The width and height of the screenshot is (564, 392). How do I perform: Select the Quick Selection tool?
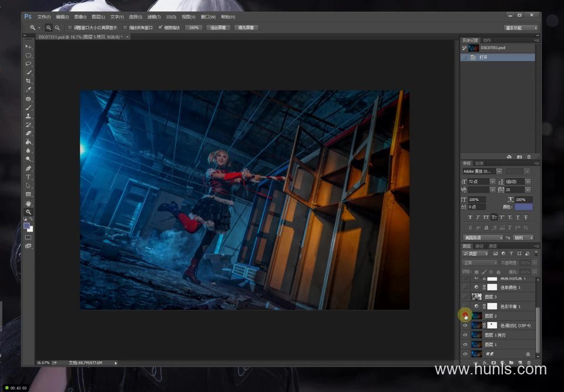[28, 72]
